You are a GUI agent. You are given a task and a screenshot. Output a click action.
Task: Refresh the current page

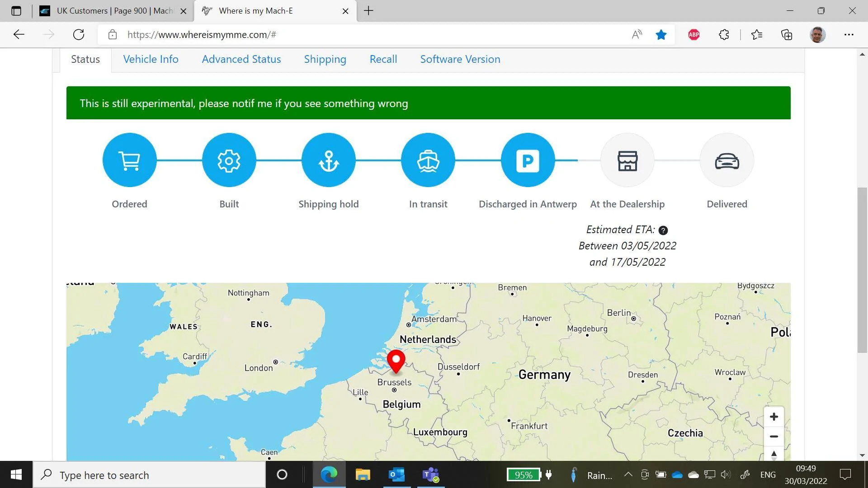click(x=79, y=34)
